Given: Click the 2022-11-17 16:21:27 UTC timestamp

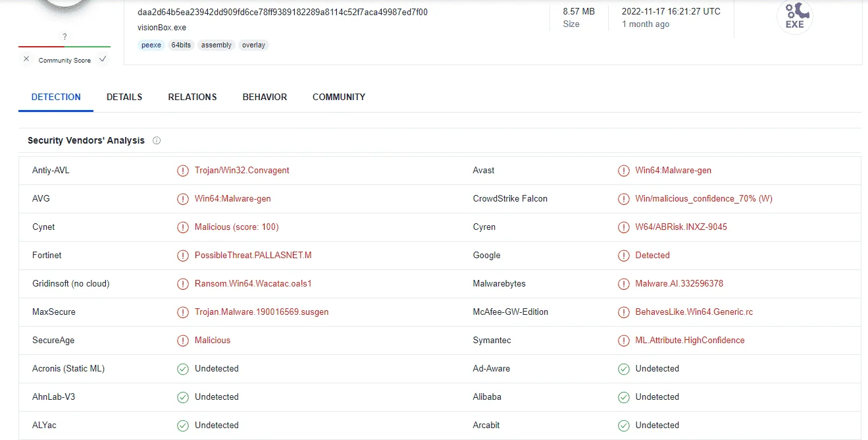Looking at the screenshot, I should click(671, 11).
